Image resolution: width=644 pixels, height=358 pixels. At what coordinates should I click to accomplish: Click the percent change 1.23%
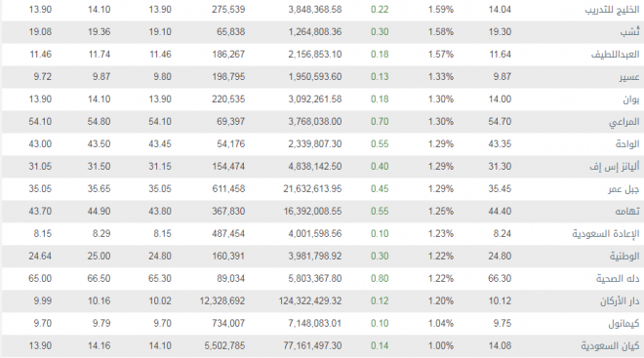(x=441, y=233)
